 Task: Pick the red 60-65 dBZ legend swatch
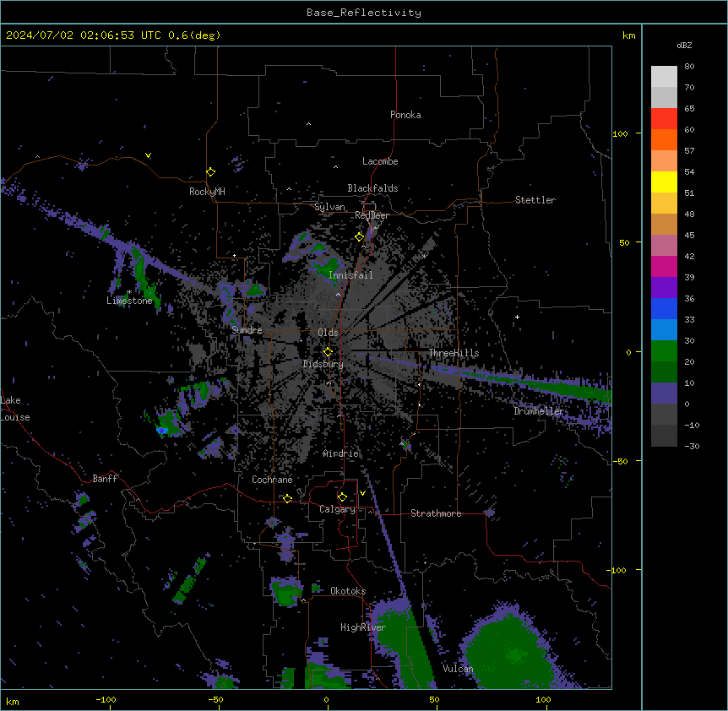[x=664, y=119]
